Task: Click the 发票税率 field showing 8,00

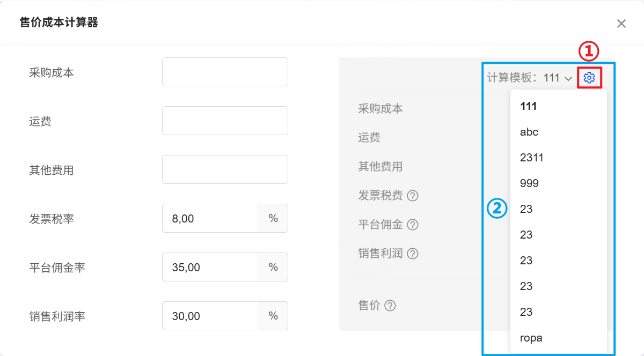Action: coord(210,218)
